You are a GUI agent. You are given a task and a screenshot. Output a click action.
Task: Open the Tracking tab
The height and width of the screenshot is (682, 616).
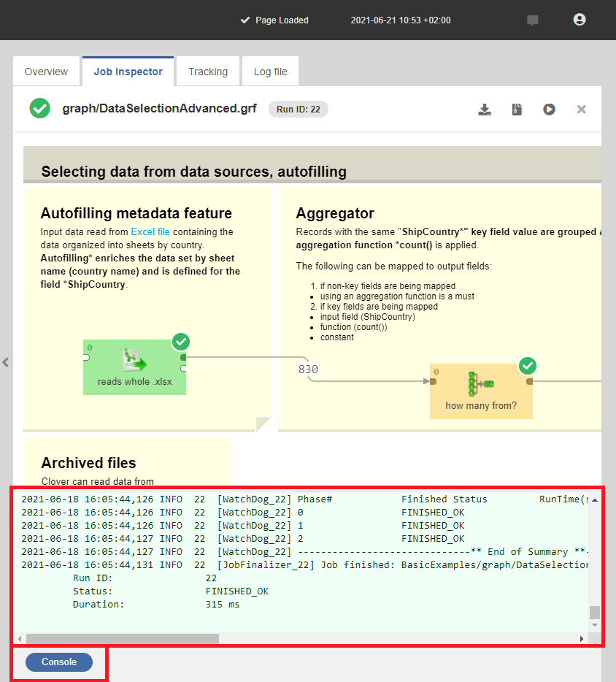click(208, 72)
